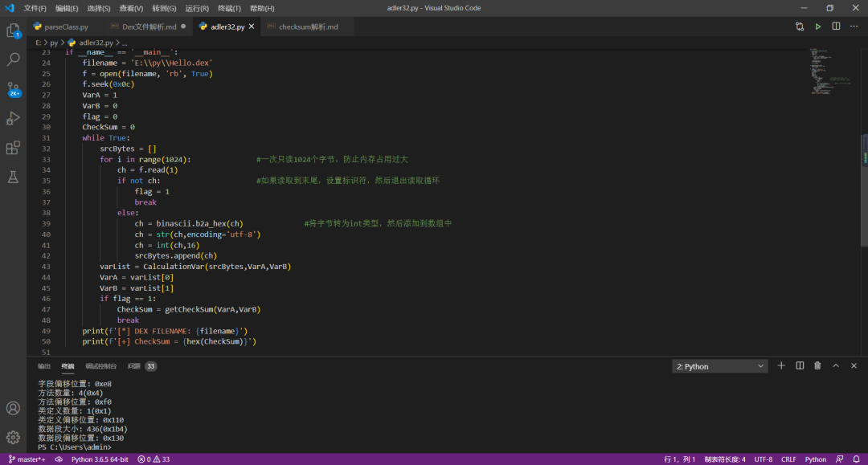Screen dimensions: 868x465
Task: Open the Extensions view
Action: click(x=14, y=148)
